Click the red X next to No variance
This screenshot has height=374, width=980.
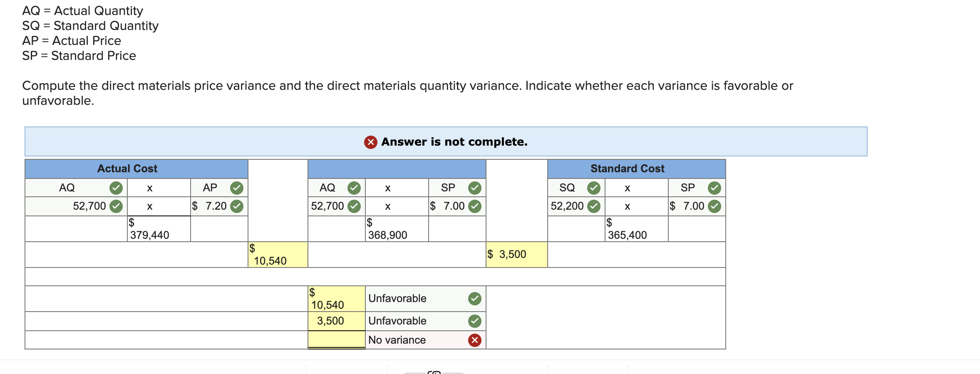coord(475,340)
